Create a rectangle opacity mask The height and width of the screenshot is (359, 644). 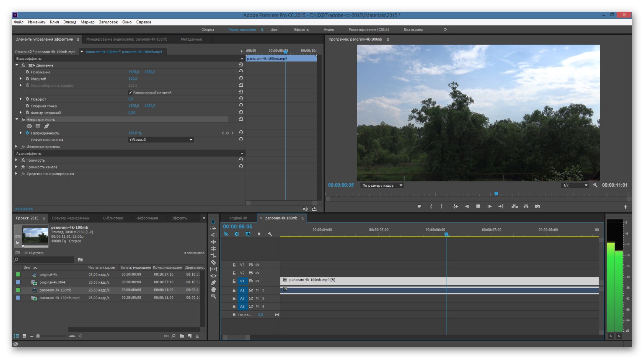(38, 126)
